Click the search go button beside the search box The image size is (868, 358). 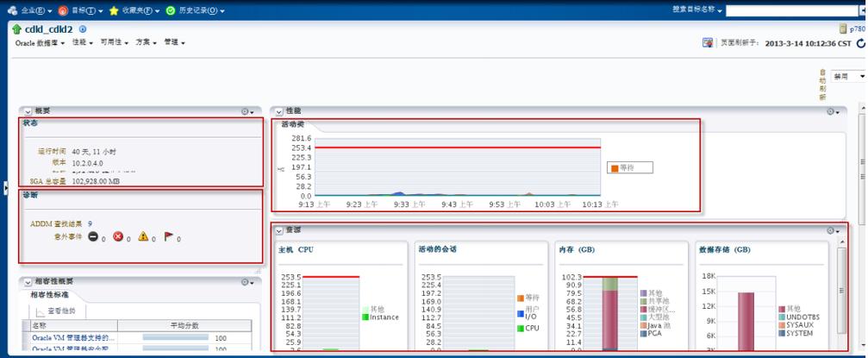pos(863,10)
